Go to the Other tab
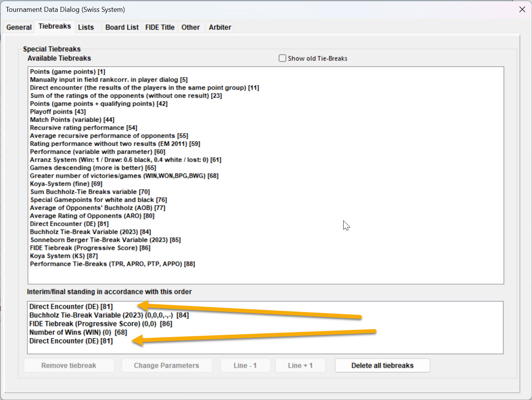This screenshot has height=400, width=532. (191, 27)
